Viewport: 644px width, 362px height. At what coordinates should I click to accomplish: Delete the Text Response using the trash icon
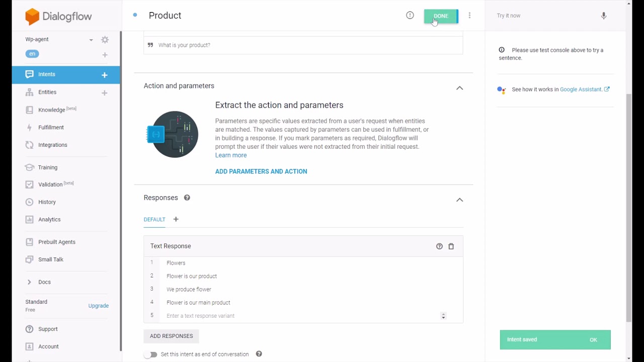click(451, 246)
